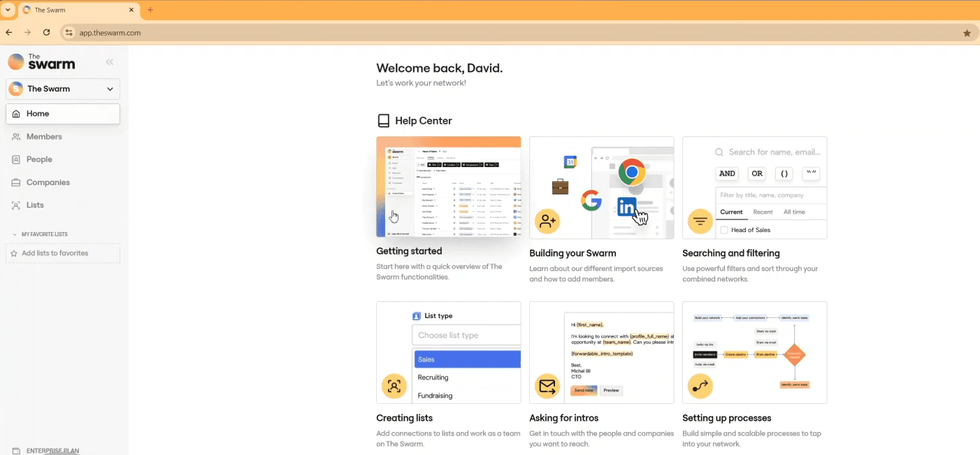The width and height of the screenshot is (980, 455).
Task: Select People in the sidebar
Action: point(39,159)
